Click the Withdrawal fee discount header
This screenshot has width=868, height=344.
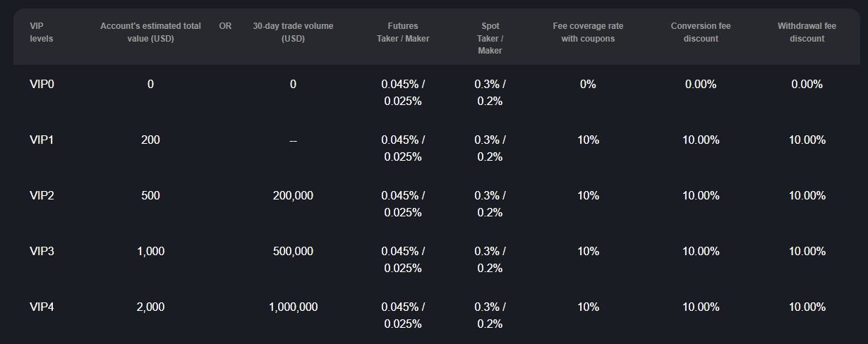click(x=807, y=32)
